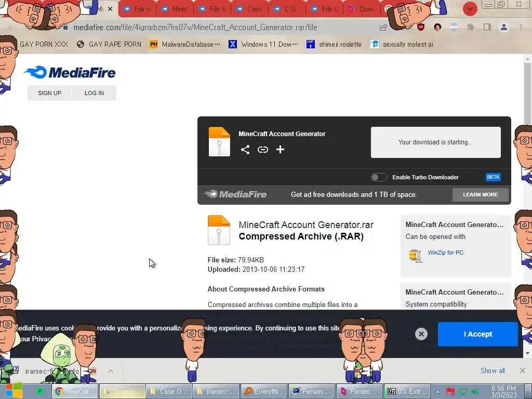Click the page scrollbar up arrow
532x399 pixels.
click(527, 59)
